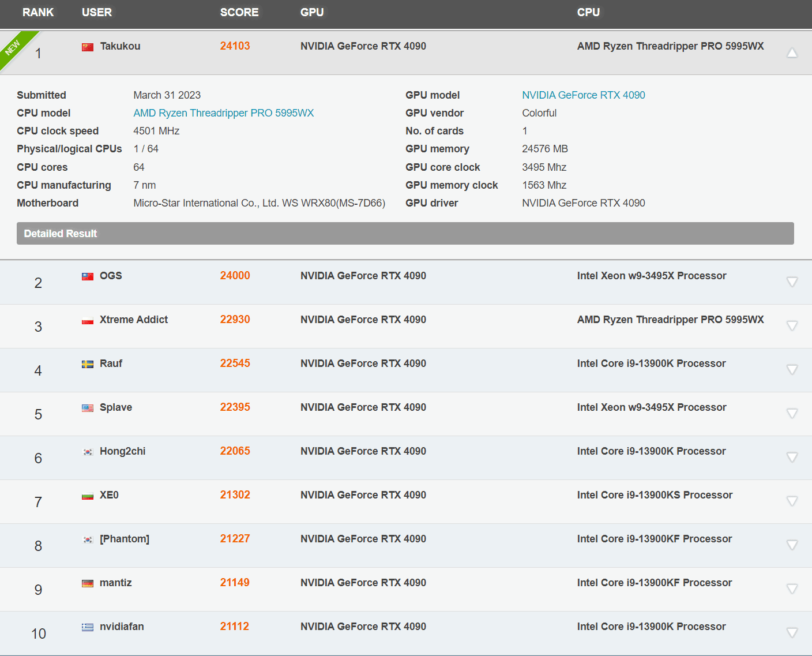812x656 pixels.
Task: Expand the nvidiafan rank 10 row arrow
Action: [x=792, y=633]
